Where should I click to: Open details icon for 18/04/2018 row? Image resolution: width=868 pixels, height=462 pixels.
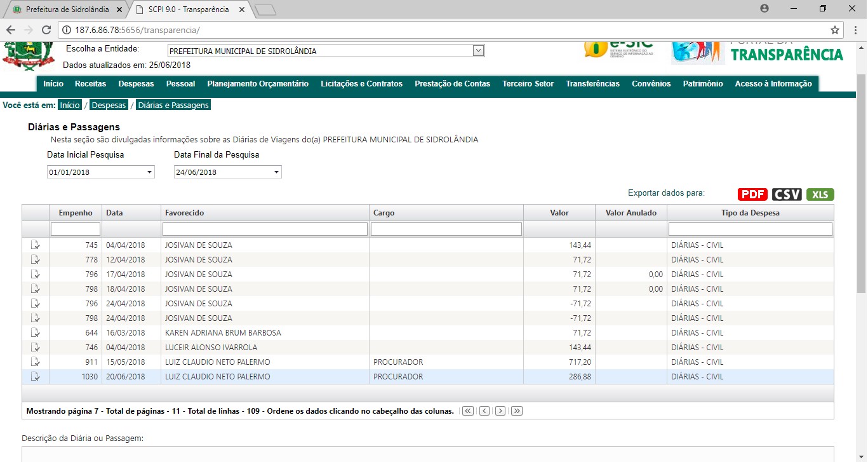point(36,289)
